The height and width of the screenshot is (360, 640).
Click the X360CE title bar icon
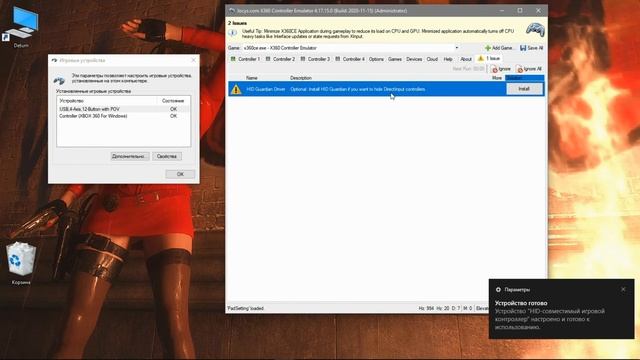coord(232,11)
